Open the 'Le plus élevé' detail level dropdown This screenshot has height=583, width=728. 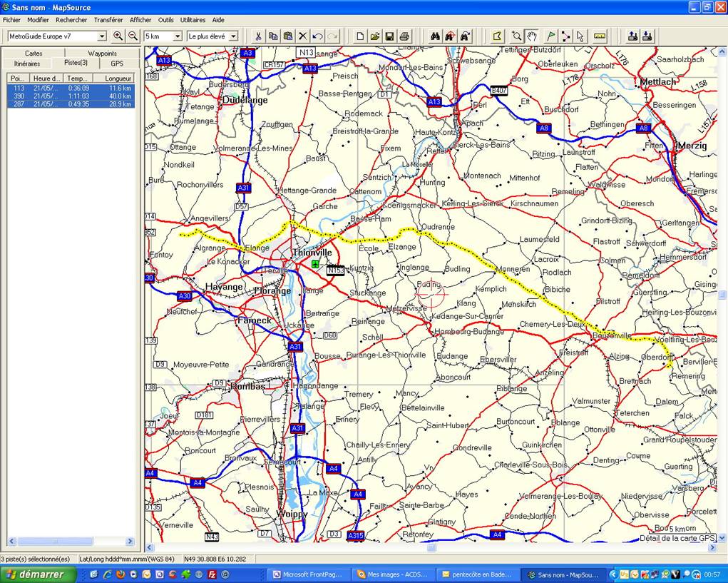234,36
